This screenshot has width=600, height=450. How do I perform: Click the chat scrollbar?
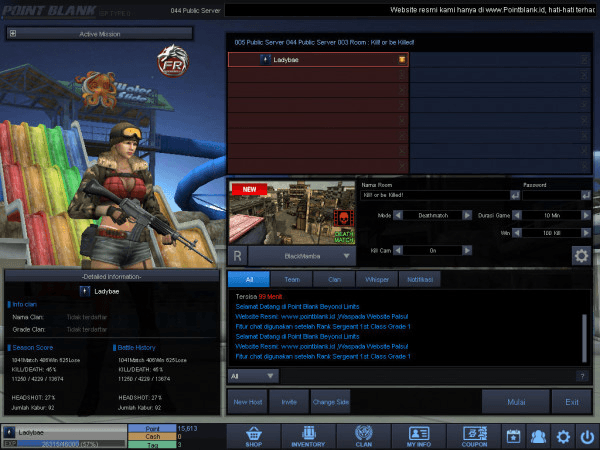584,338
